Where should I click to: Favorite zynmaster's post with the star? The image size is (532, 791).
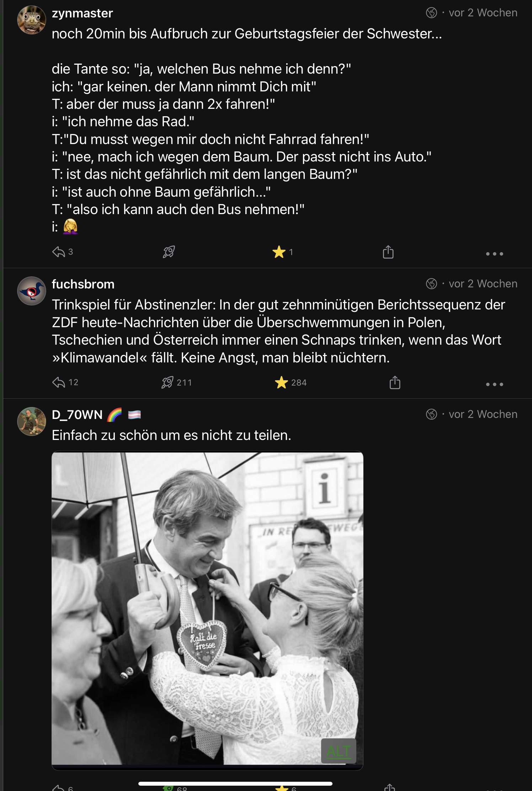(279, 252)
